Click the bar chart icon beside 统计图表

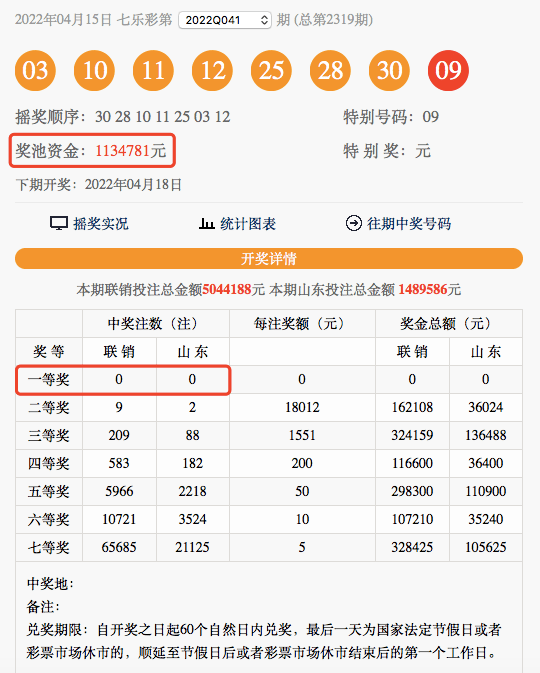(x=206, y=224)
